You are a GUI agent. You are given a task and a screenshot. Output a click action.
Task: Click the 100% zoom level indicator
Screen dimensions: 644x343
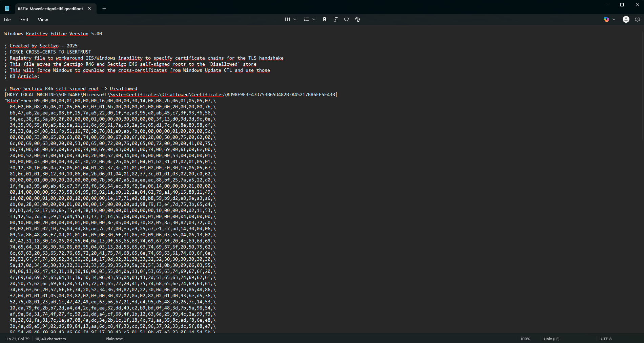pyautogui.click(x=525, y=339)
